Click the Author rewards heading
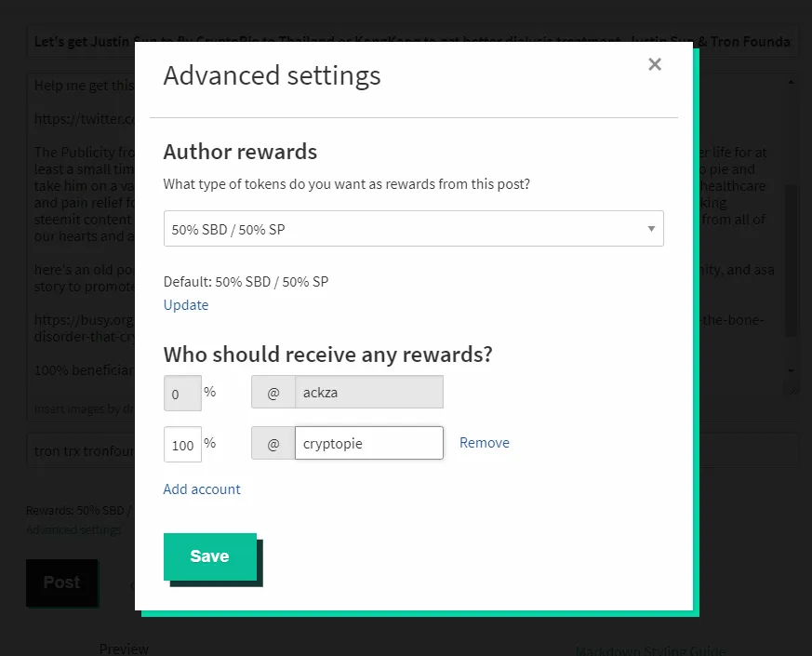The width and height of the screenshot is (812, 656). (240, 152)
